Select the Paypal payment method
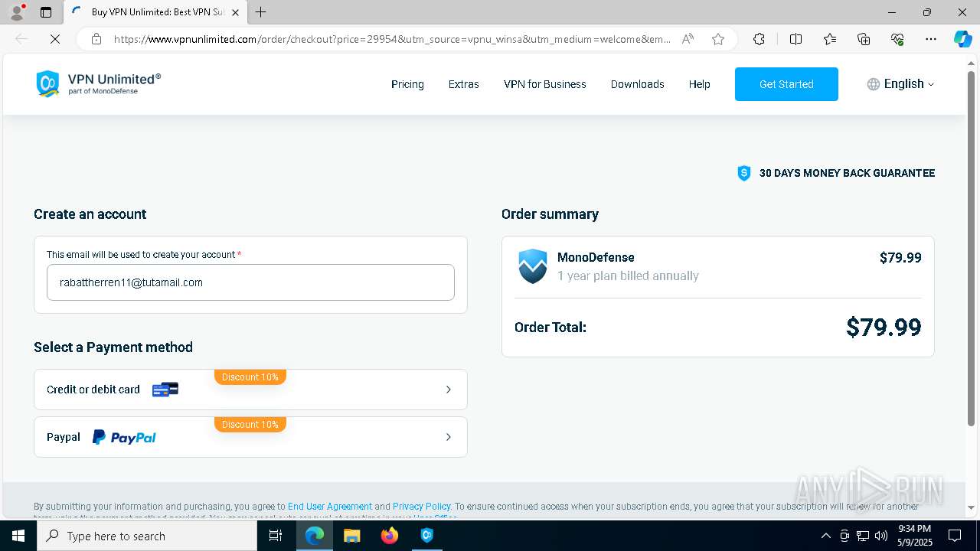Viewport: 980px width, 551px height. 250,437
